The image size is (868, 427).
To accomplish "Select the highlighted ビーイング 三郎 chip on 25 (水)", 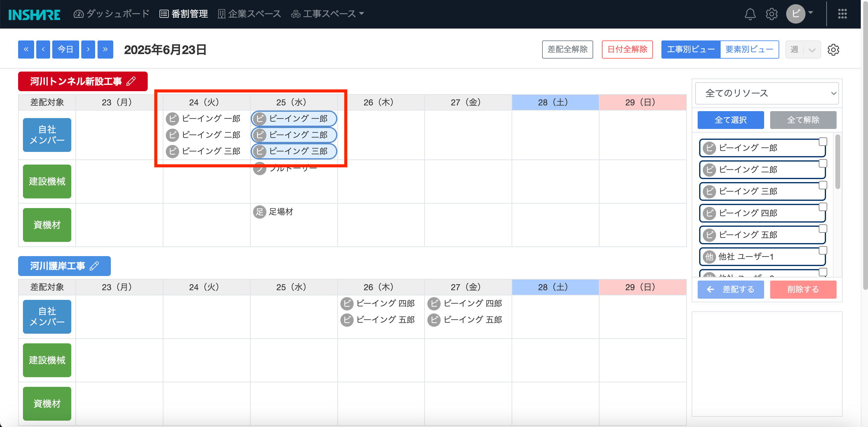I will (294, 151).
